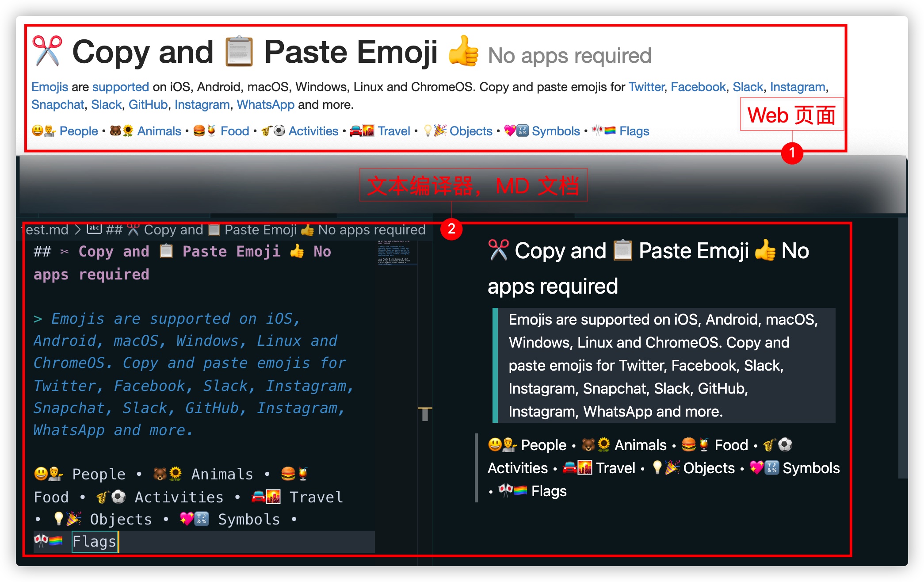Click 'Animals' text in markdown preview
The height and width of the screenshot is (582, 924).
pyautogui.click(x=640, y=445)
